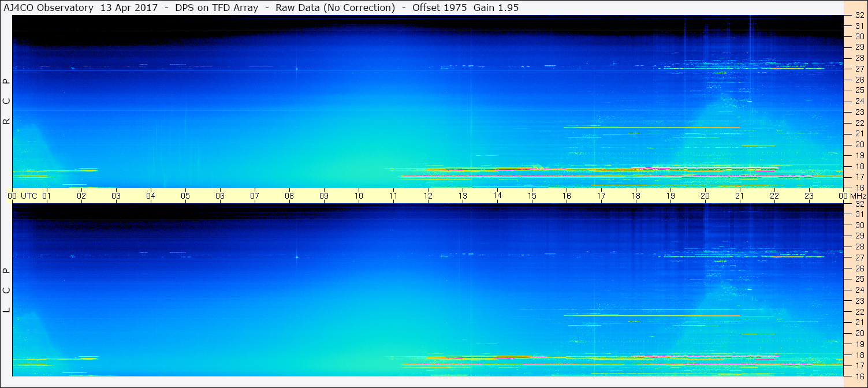Select the 04 hour time marker

[151, 196]
